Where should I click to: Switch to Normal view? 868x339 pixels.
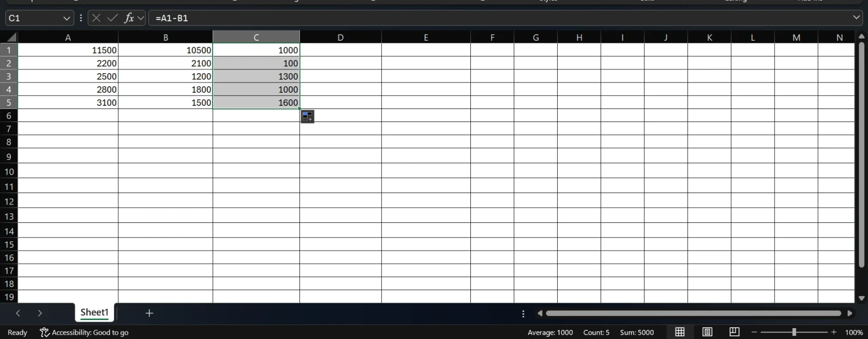(x=680, y=332)
